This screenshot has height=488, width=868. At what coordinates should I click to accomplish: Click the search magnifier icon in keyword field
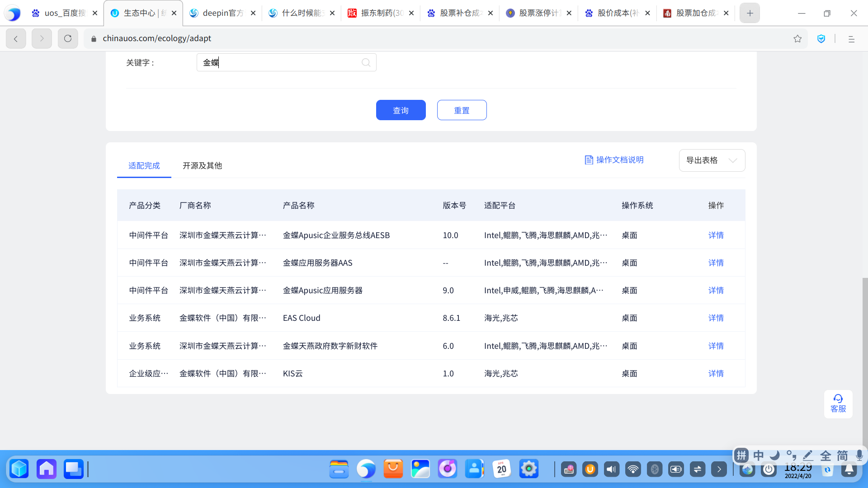coord(366,63)
